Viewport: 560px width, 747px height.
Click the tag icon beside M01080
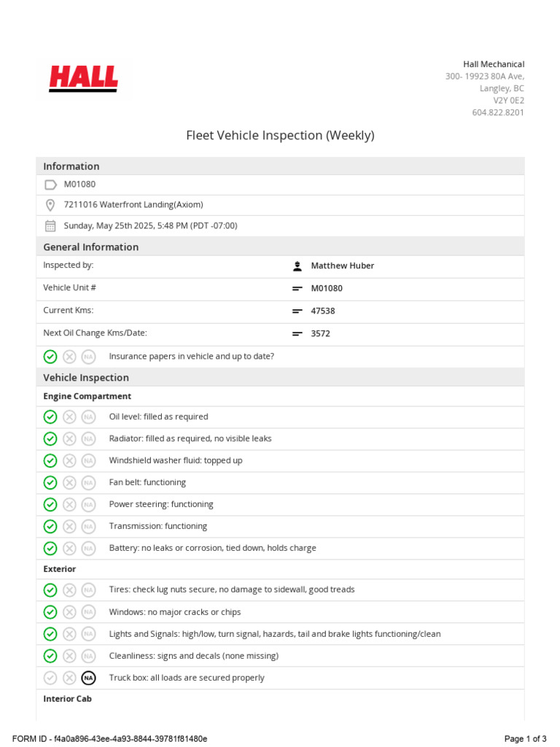coord(50,185)
